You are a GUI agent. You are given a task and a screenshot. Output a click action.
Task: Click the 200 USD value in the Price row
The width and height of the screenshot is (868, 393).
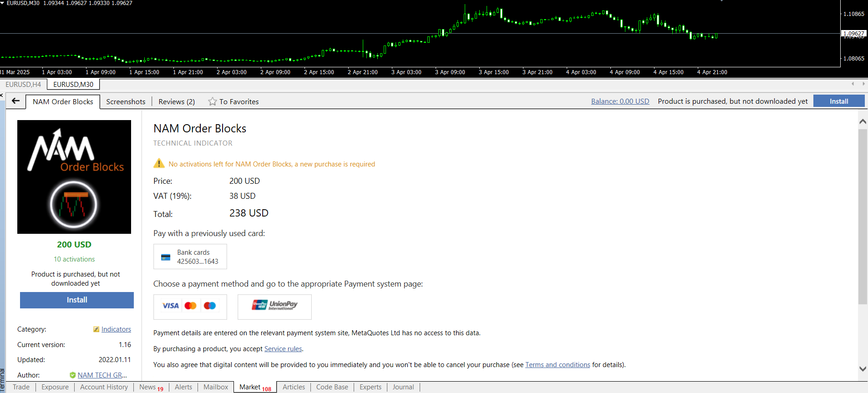244,181
